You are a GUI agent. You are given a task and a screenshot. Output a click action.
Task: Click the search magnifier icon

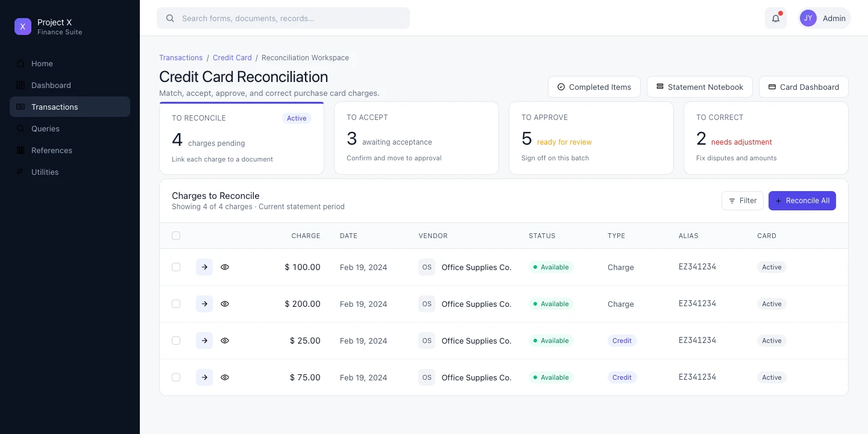click(170, 18)
